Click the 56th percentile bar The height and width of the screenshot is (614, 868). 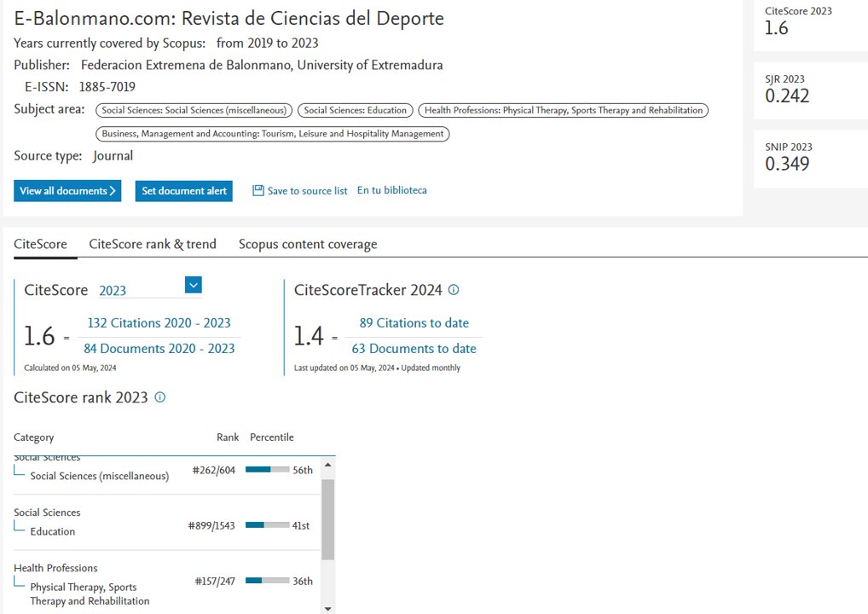coord(268,470)
